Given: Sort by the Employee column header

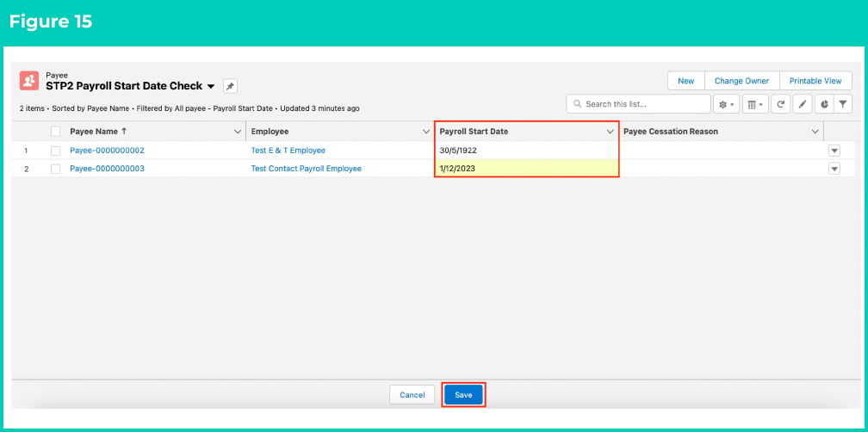Looking at the screenshot, I should pos(270,132).
